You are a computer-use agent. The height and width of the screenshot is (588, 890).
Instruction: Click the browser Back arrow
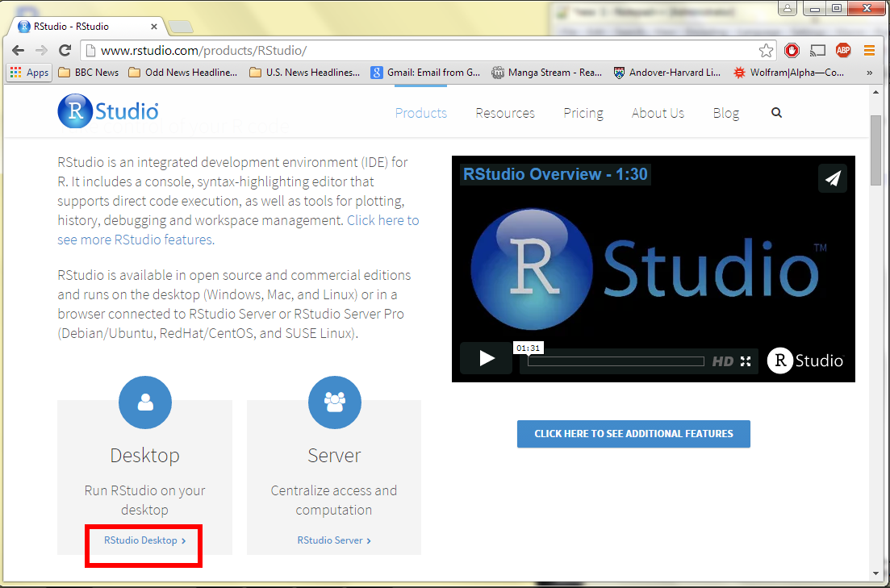(19, 51)
